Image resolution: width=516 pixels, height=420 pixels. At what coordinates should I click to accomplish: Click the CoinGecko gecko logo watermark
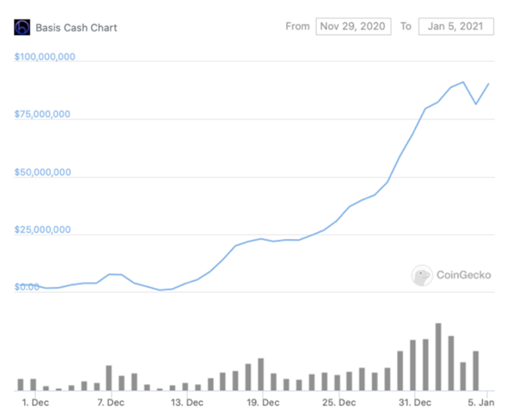(x=422, y=276)
